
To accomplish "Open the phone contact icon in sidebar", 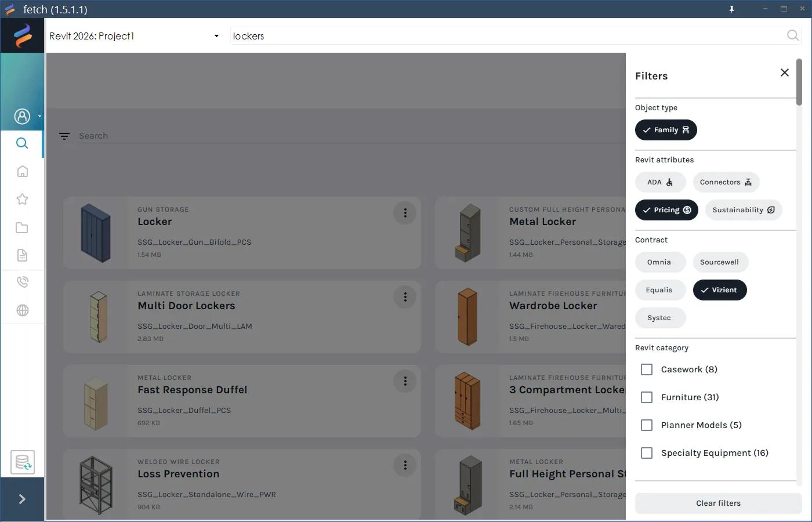I will 22,282.
